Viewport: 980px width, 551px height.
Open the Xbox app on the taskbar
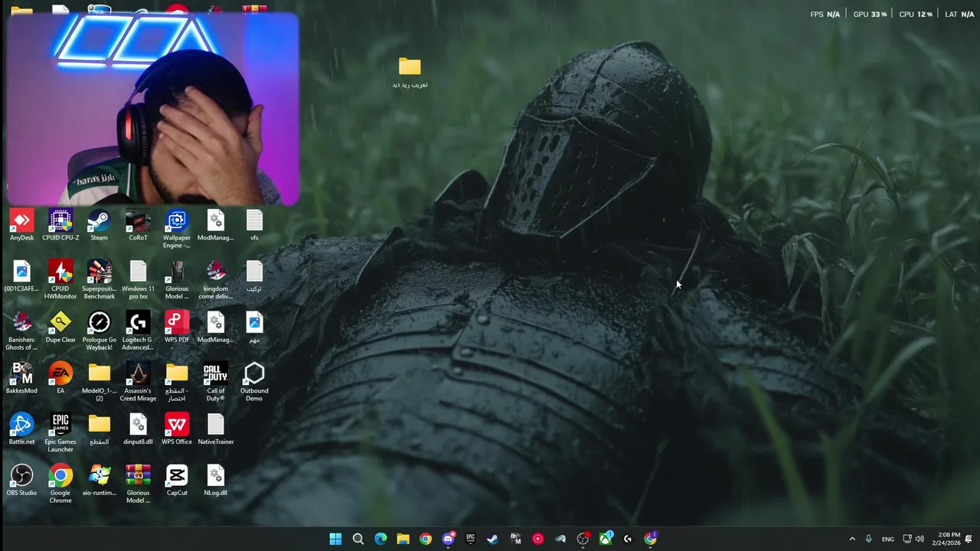point(605,539)
